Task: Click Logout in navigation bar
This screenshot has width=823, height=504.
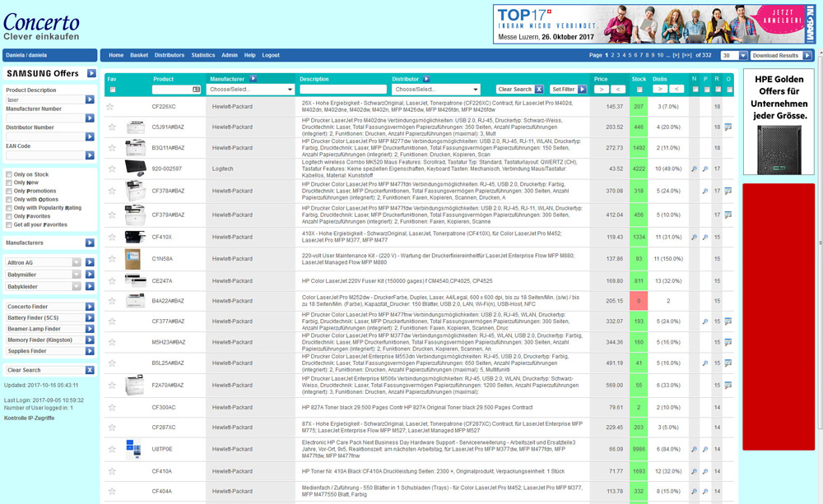Action: point(271,55)
